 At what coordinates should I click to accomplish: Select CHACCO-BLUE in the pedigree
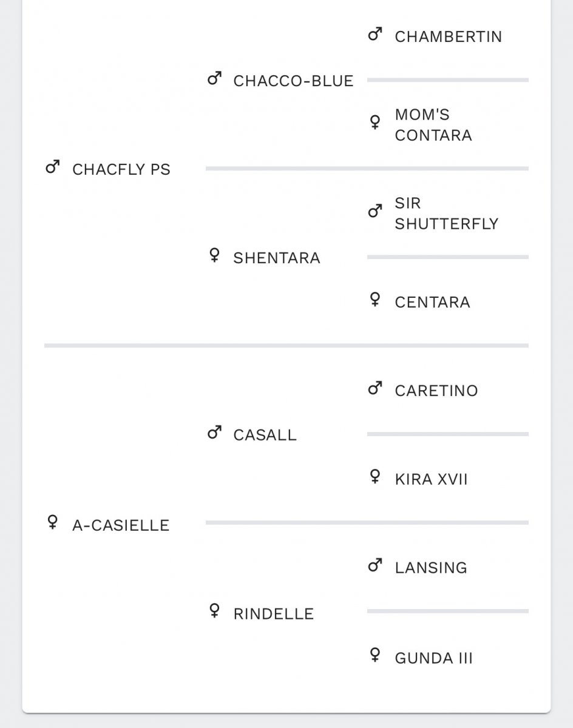[x=293, y=81]
